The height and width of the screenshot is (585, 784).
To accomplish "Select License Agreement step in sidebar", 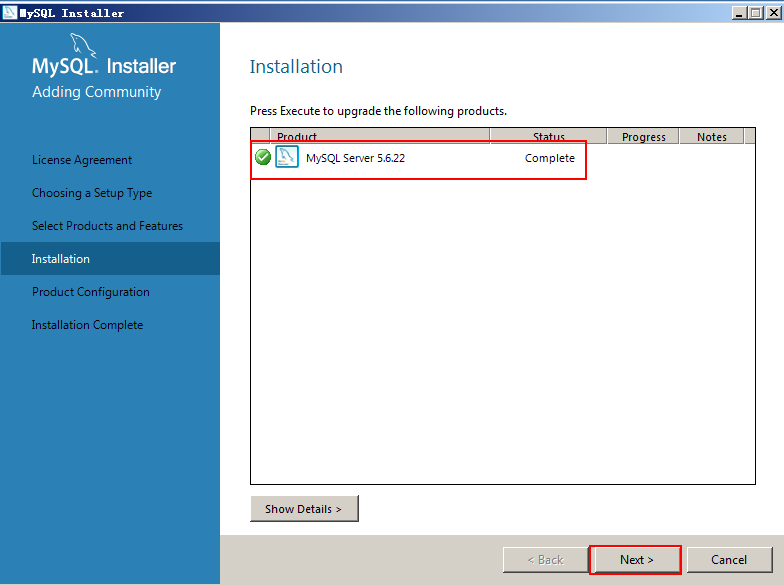I will click(82, 160).
